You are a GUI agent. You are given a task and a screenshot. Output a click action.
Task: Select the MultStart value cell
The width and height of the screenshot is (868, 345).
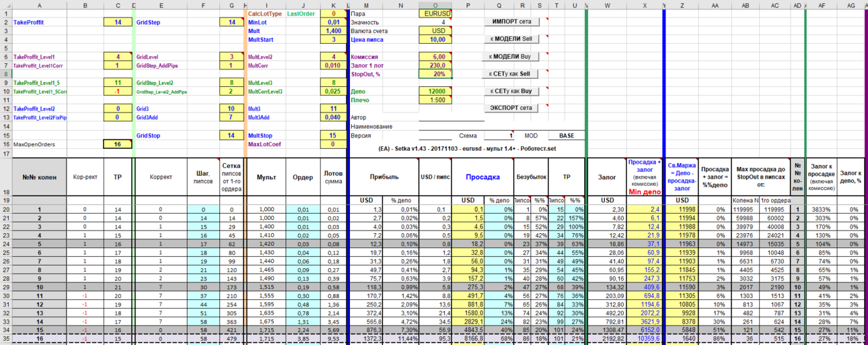[x=332, y=40]
